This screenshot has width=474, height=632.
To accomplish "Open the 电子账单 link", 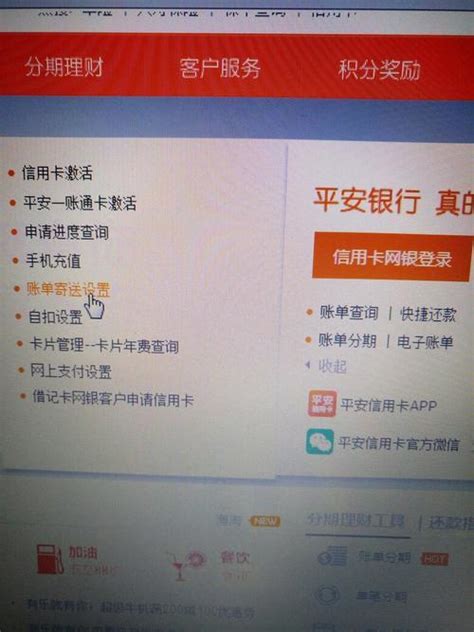I will click(x=425, y=342).
